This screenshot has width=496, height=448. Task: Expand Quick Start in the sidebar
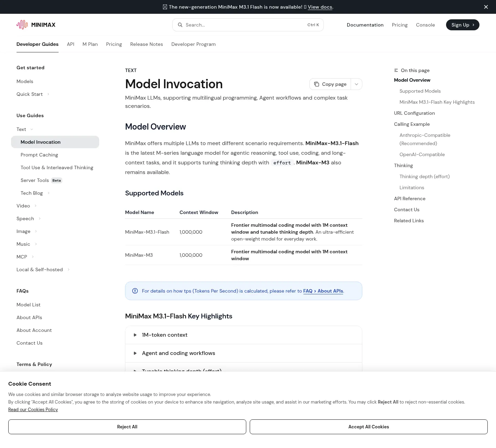[48, 94]
